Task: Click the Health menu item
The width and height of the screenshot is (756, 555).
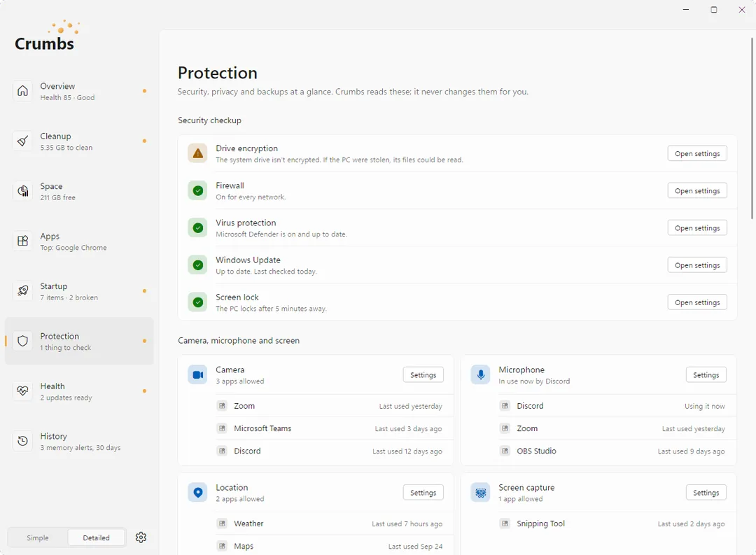Action: pos(79,391)
